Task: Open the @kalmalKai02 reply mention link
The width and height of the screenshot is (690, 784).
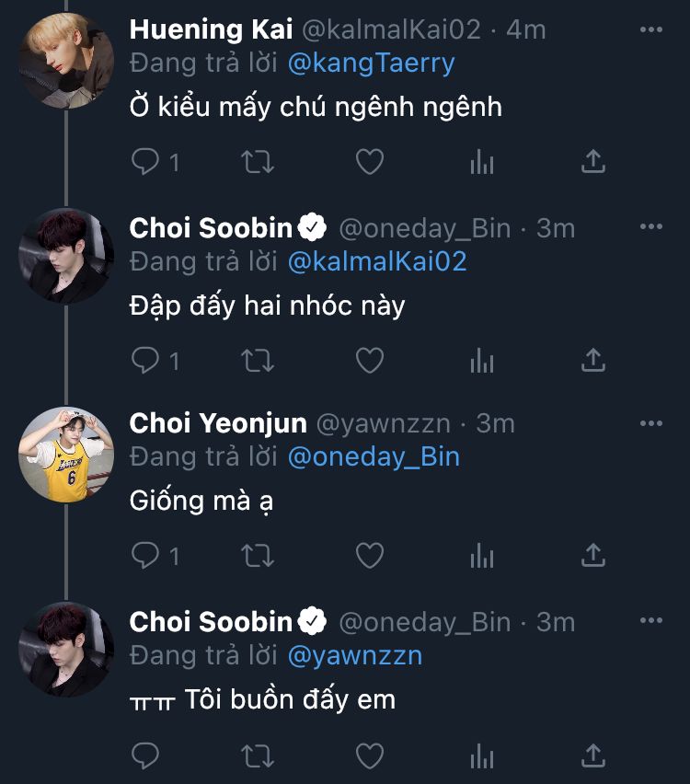Action: (377, 261)
